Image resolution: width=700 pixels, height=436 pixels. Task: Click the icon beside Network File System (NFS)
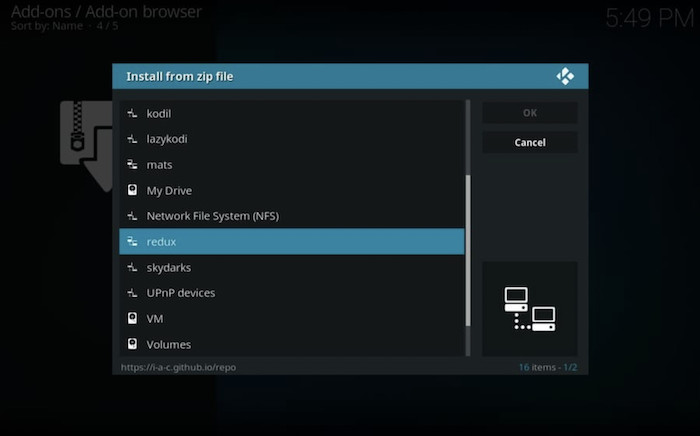[132, 216]
